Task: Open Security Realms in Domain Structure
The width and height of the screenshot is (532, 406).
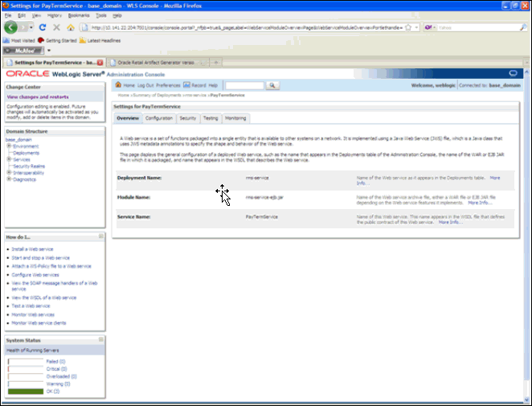Action: [x=29, y=166]
